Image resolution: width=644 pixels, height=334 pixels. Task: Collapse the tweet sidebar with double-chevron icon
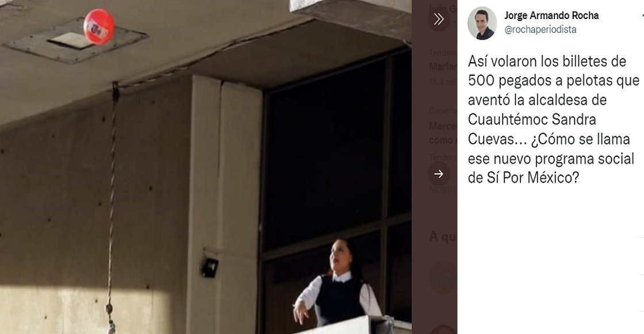tap(439, 19)
